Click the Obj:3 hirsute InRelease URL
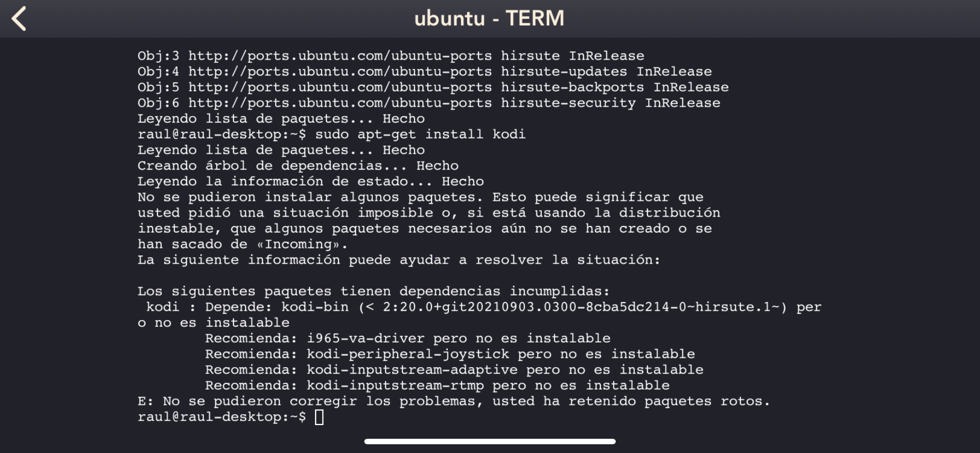Viewport: 980px width, 453px height. [x=340, y=56]
